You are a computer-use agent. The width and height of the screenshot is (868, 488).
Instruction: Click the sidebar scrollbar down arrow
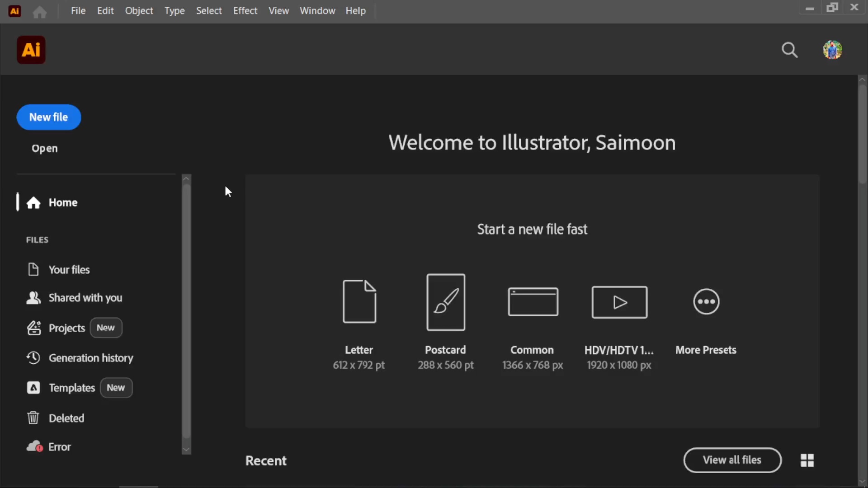[186, 450]
